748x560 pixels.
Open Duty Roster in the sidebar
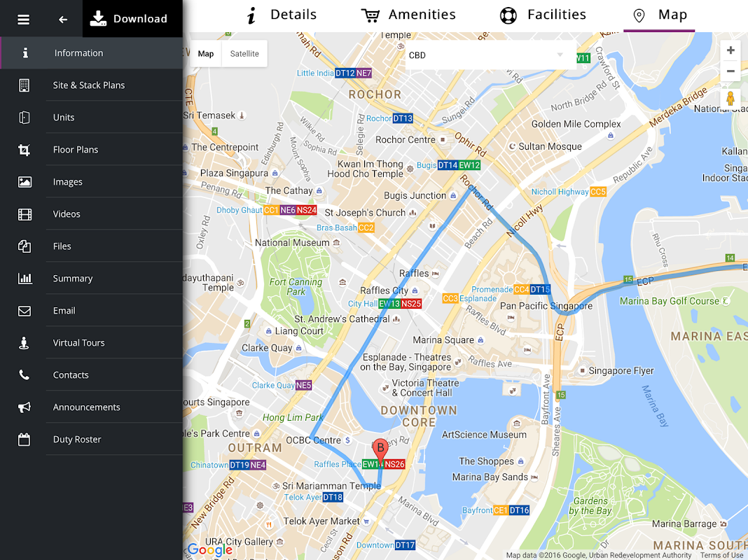tap(92, 440)
